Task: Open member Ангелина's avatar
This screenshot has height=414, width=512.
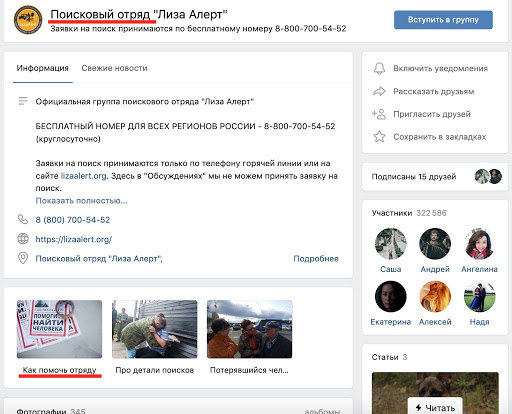Action: (479, 244)
